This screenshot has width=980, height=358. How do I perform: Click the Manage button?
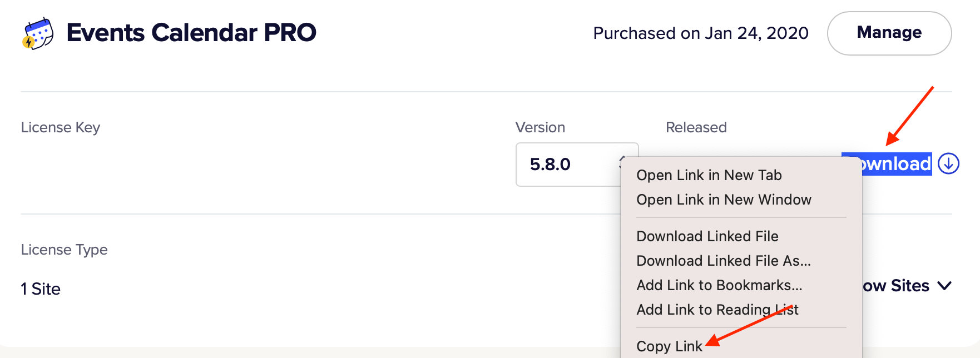coord(889,33)
